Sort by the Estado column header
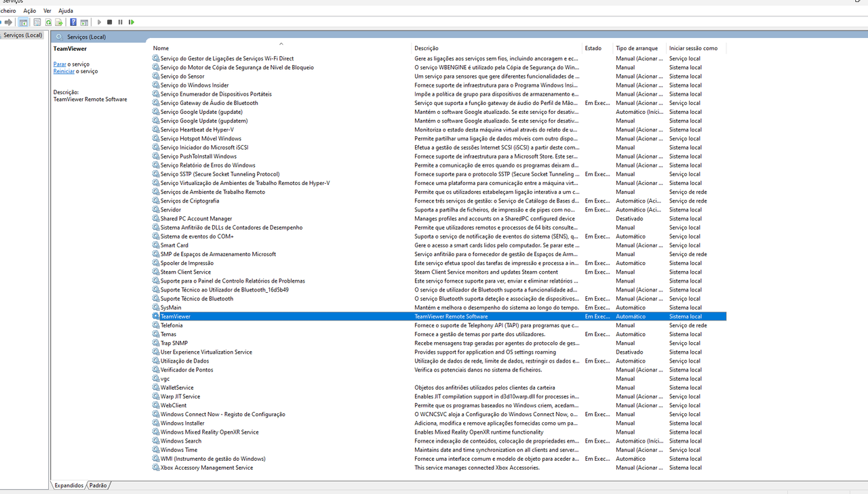Viewport: 868px width, 494px height. 597,48
